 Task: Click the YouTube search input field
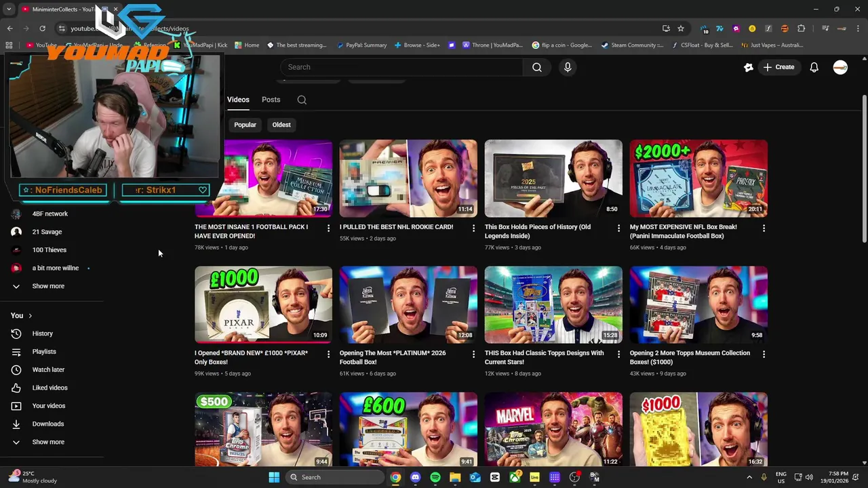click(401, 67)
